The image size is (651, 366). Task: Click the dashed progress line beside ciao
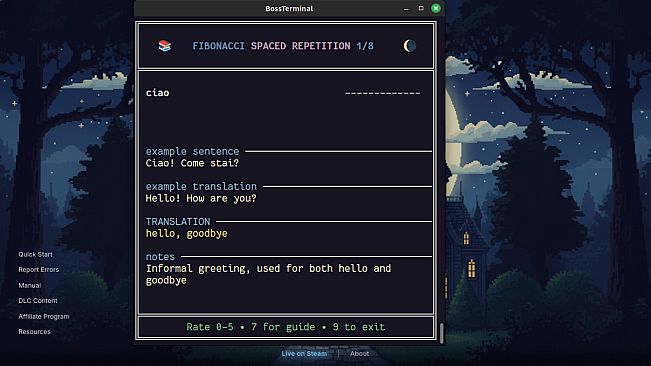click(x=382, y=93)
